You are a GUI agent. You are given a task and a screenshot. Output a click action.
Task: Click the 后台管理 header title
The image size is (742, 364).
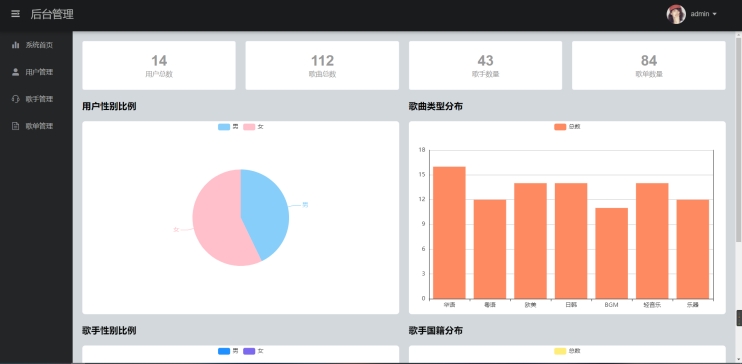pos(52,14)
